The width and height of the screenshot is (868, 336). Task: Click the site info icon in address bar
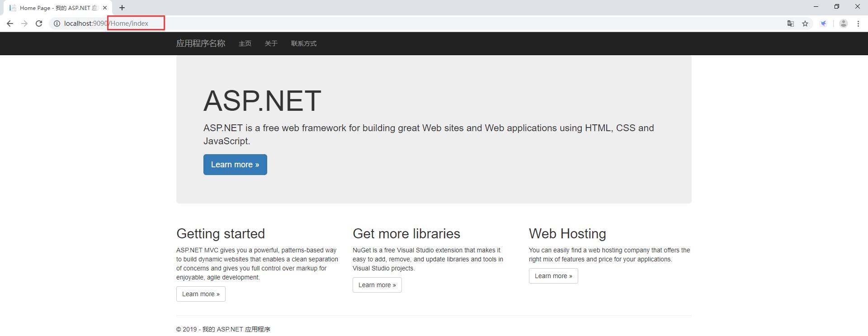tap(57, 24)
